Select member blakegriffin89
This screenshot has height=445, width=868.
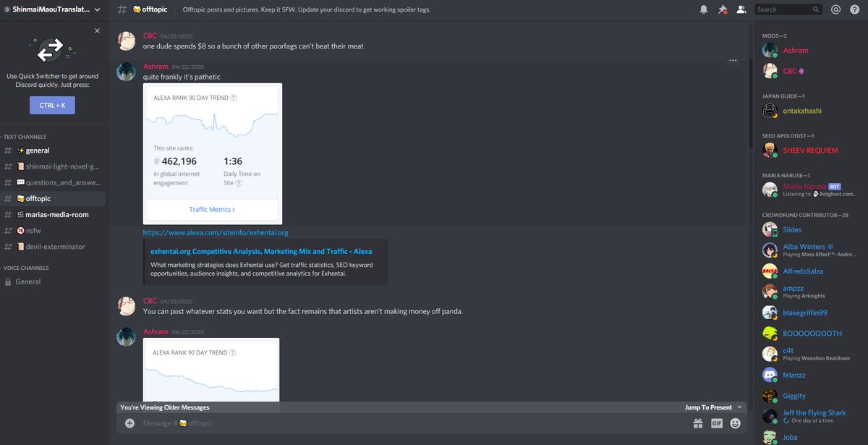pos(809,313)
